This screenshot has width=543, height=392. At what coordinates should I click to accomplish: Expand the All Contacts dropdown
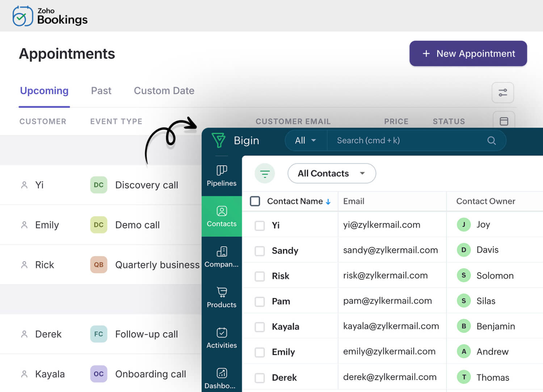click(x=332, y=174)
